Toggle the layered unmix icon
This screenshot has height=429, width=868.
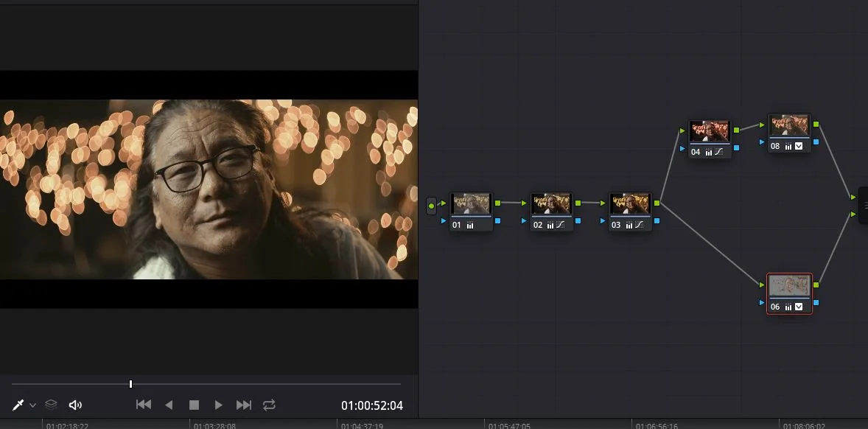click(51, 405)
